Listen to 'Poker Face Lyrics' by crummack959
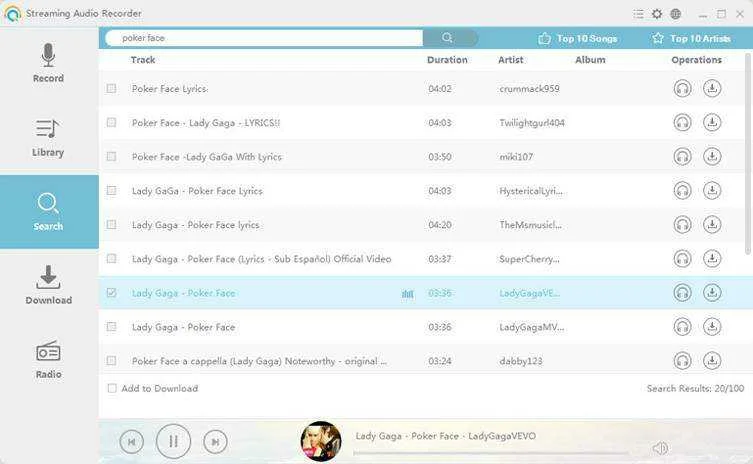753x464 pixels. click(x=682, y=88)
